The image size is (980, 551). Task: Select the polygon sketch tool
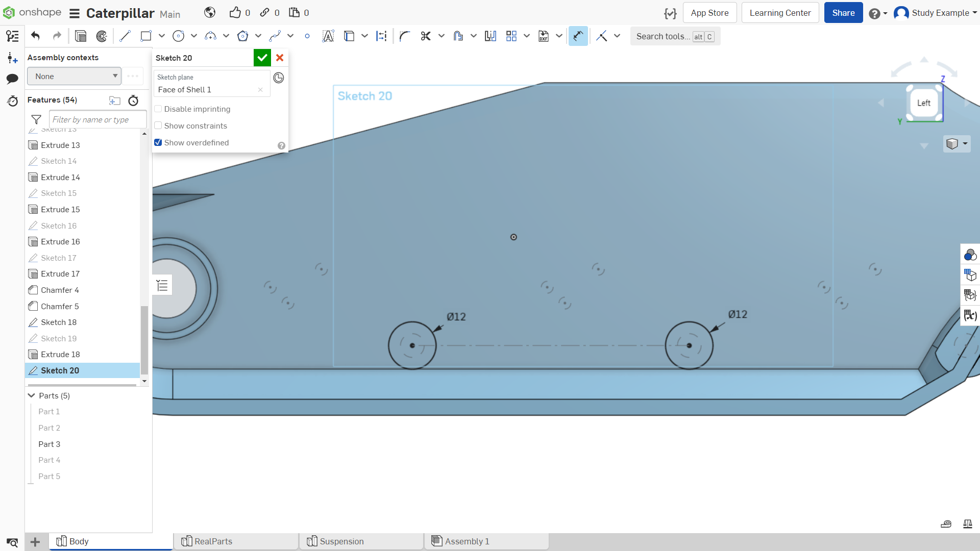(x=243, y=36)
